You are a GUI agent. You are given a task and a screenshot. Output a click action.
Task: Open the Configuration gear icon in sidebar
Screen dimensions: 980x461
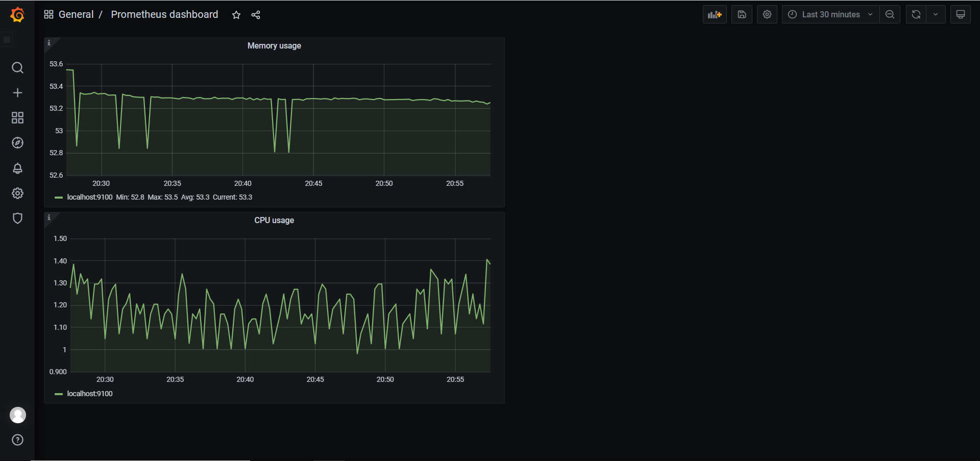pos(17,193)
